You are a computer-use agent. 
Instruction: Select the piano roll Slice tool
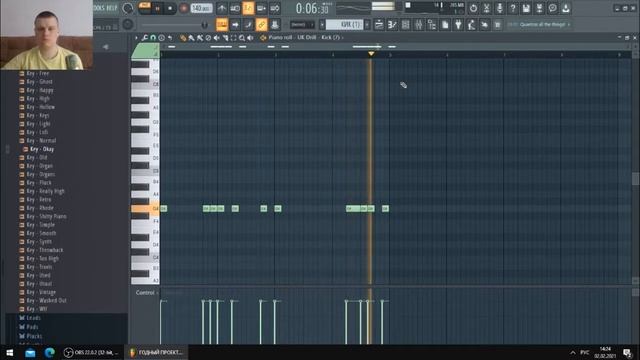[225, 38]
